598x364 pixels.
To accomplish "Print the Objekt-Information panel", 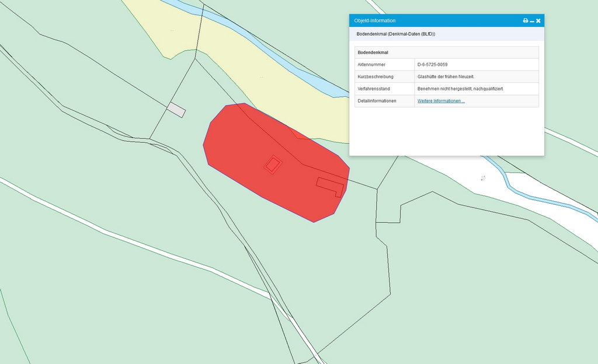I will [x=525, y=20].
